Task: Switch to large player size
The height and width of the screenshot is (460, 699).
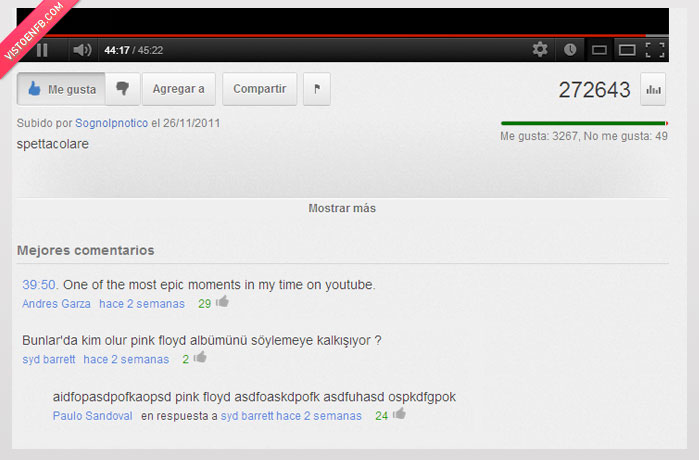Action: point(627,50)
